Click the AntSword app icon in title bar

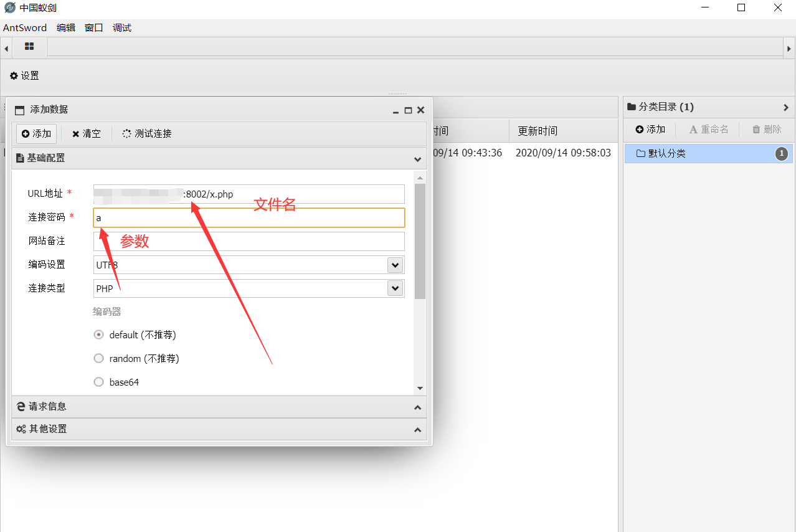click(x=9, y=7)
